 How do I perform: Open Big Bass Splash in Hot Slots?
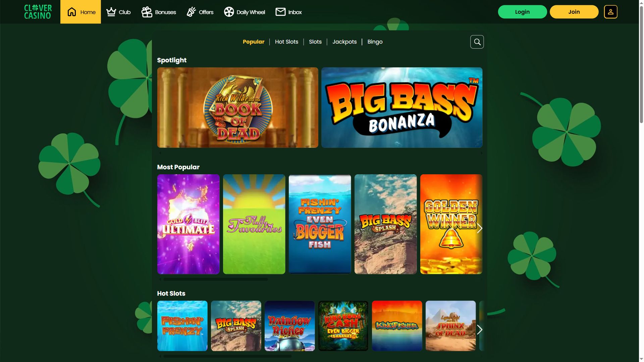point(236,326)
